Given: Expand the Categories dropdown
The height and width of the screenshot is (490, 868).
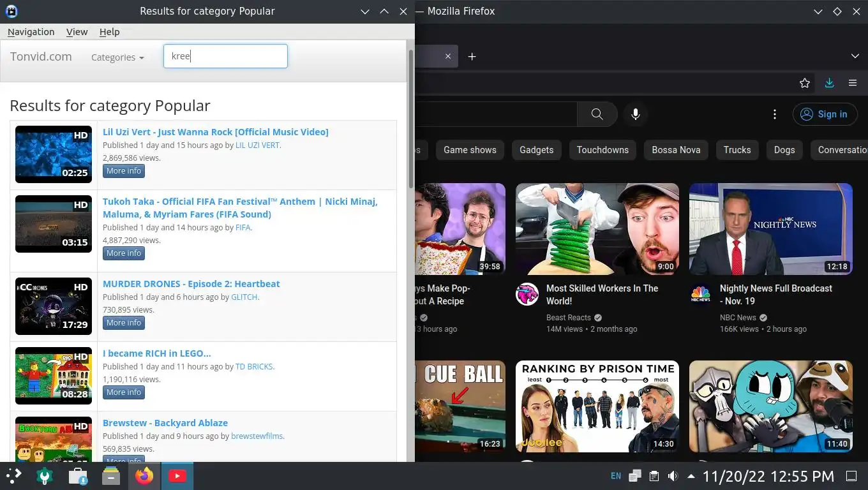Looking at the screenshot, I should click(x=117, y=57).
